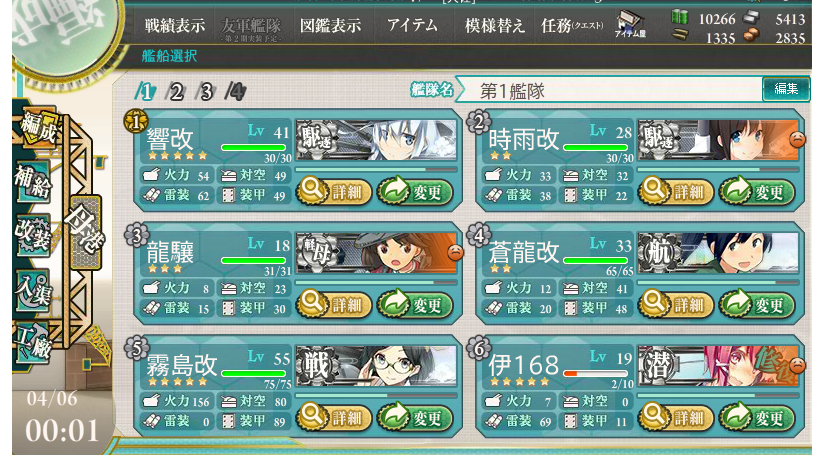The image size is (818, 464).
Task: Click 詳細 button for 響改
Action: click(334, 192)
